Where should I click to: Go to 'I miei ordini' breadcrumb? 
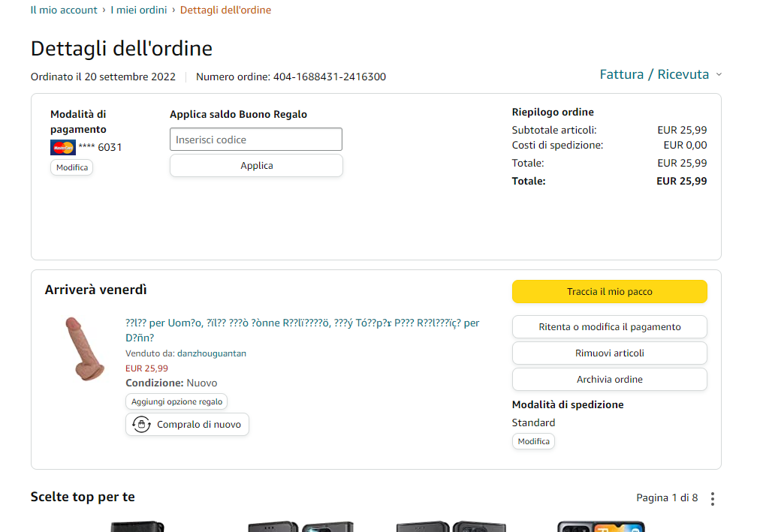pyautogui.click(x=138, y=10)
